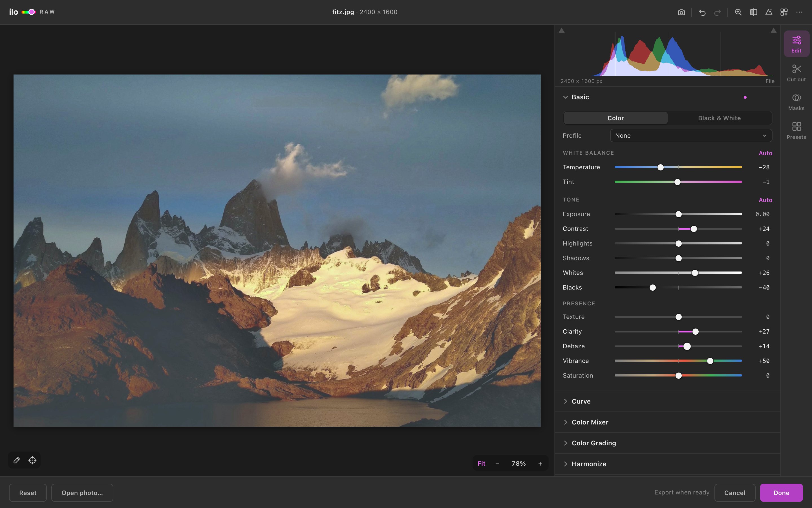Open the Masks panel
This screenshot has width=812, height=508.
796,102
